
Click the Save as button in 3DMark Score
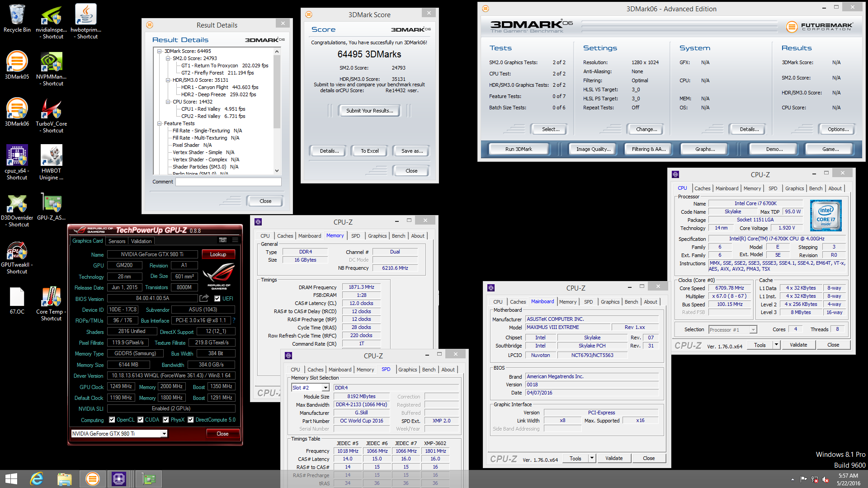pos(412,151)
